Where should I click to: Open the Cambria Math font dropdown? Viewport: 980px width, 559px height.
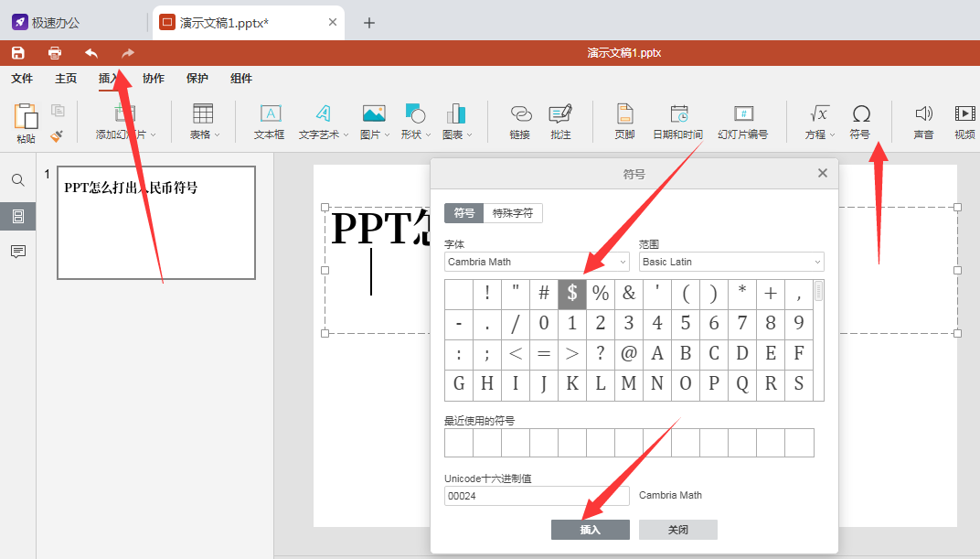537,262
